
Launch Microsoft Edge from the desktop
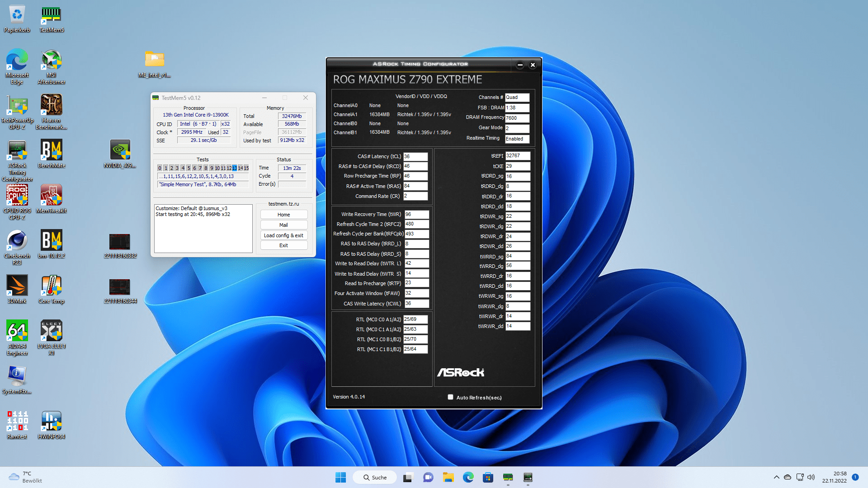[17, 67]
